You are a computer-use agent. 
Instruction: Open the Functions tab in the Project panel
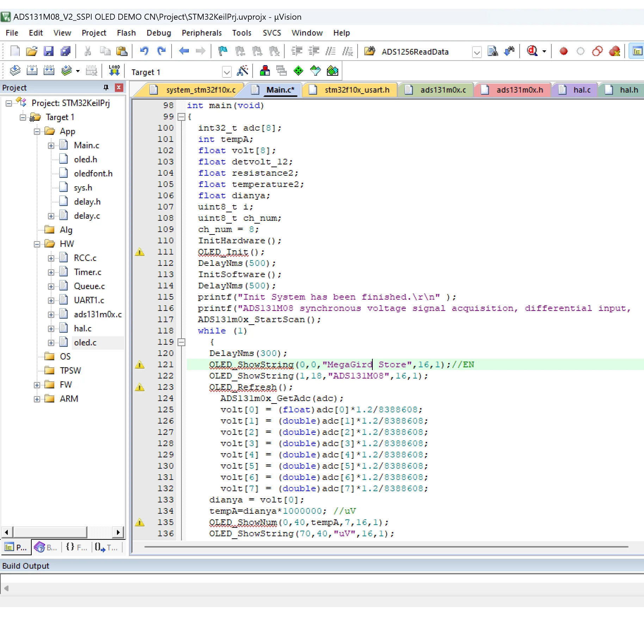pyautogui.click(x=76, y=547)
